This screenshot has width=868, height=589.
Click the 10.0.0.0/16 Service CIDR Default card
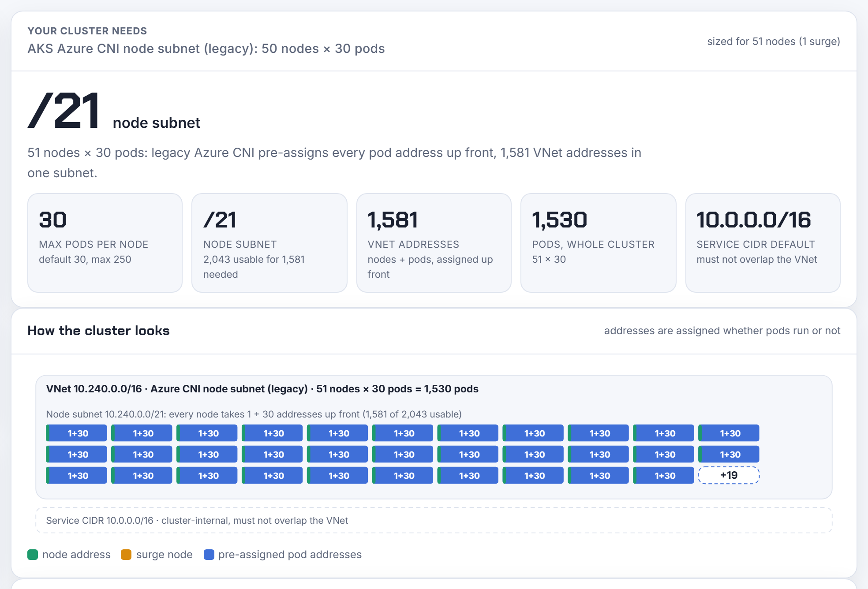763,243
